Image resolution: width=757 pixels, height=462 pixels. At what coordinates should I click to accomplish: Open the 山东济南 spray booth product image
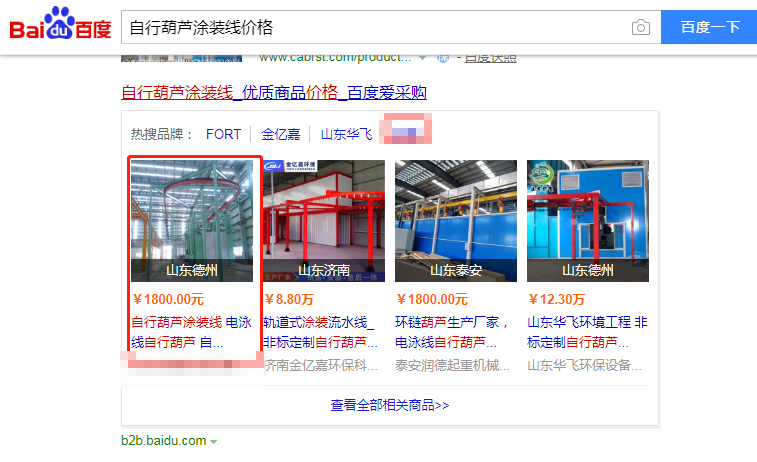[325, 220]
